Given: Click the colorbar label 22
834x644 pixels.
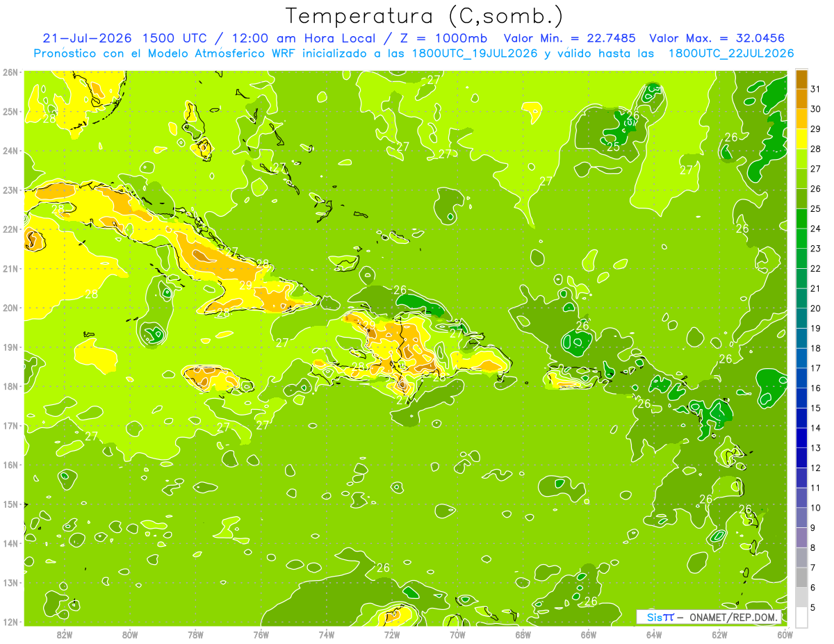Looking at the screenshot, I should [816, 269].
